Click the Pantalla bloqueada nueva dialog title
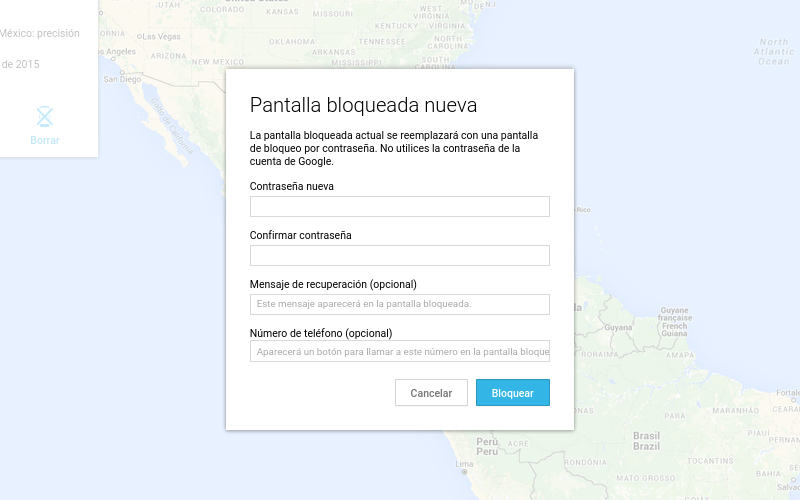 [x=363, y=105]
